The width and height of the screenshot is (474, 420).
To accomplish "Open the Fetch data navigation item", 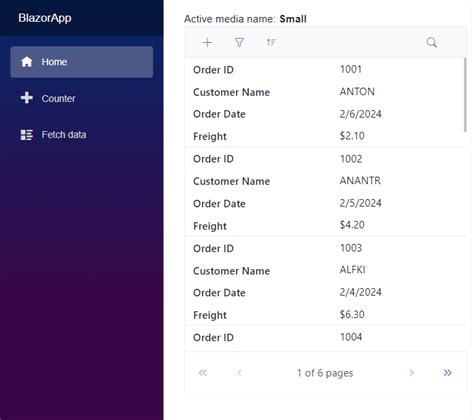I will 82,135.
